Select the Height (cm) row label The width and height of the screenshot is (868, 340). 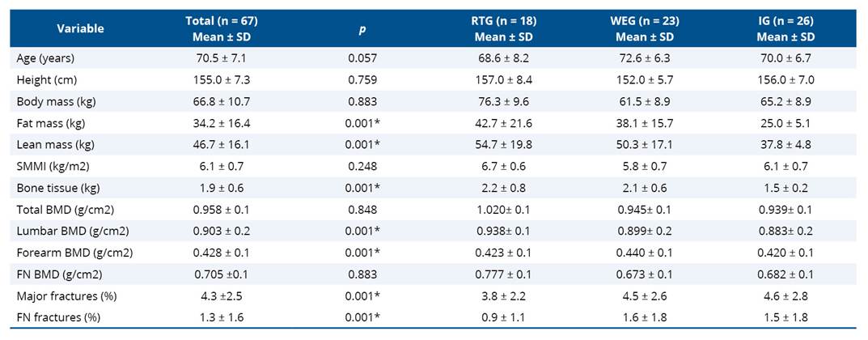click(45, 79)
